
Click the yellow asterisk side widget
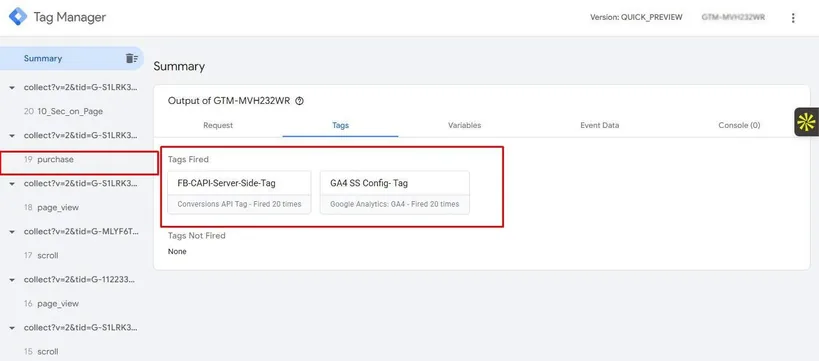point(806,122)
